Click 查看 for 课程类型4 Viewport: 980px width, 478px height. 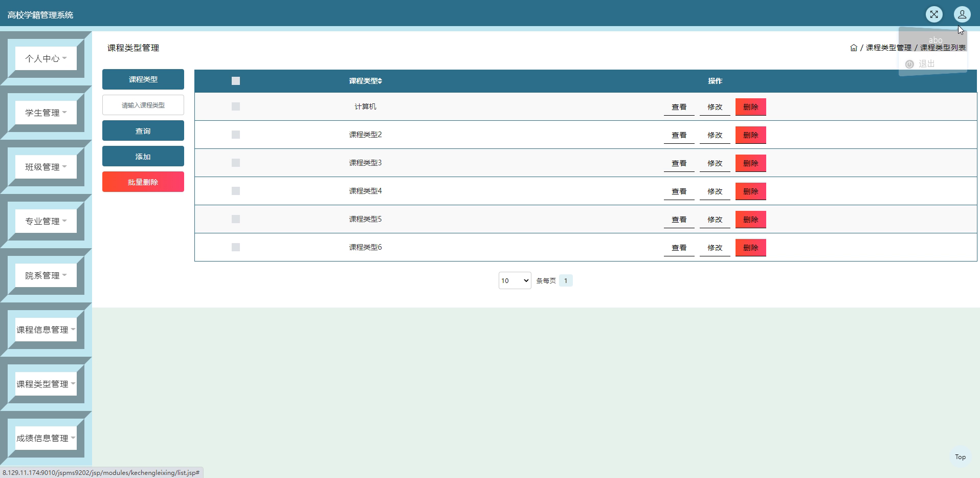tap(679, 191)
